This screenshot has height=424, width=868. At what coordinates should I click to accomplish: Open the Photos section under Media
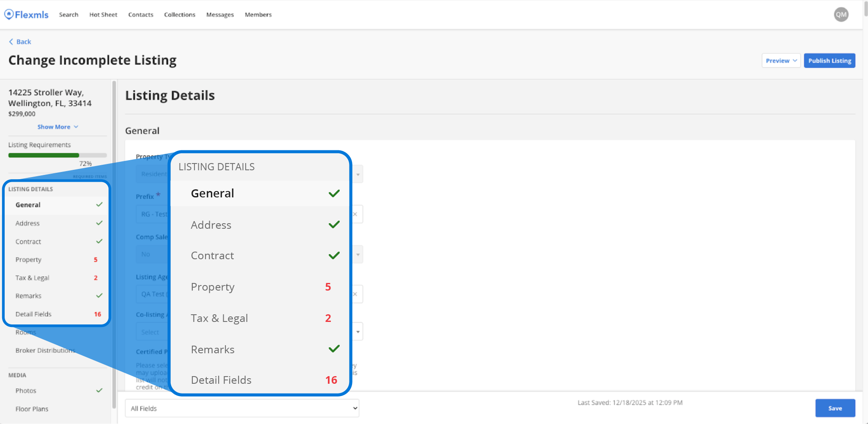57,391
